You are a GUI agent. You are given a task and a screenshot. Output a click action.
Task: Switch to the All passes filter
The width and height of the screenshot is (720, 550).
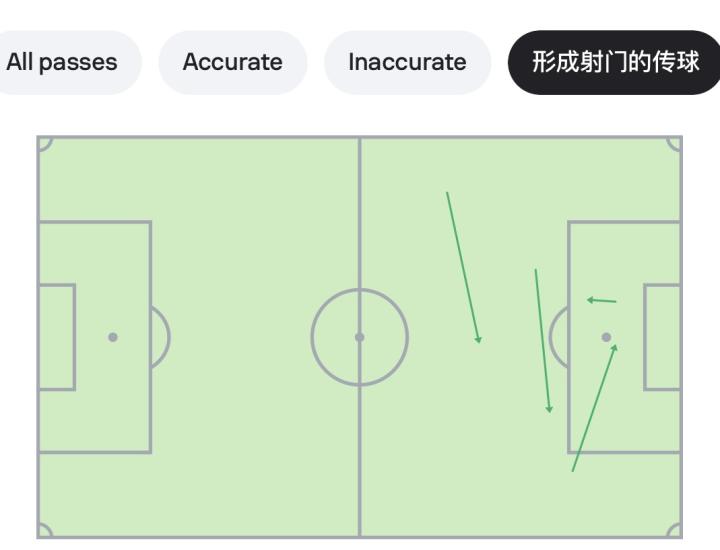click(x=62, y=62)
